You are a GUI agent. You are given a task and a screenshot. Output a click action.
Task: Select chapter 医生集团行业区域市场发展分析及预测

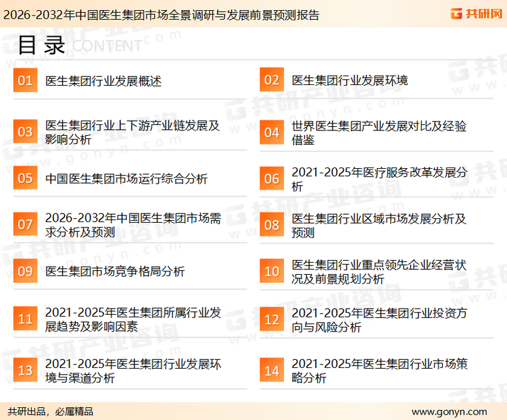pos(379,226)
